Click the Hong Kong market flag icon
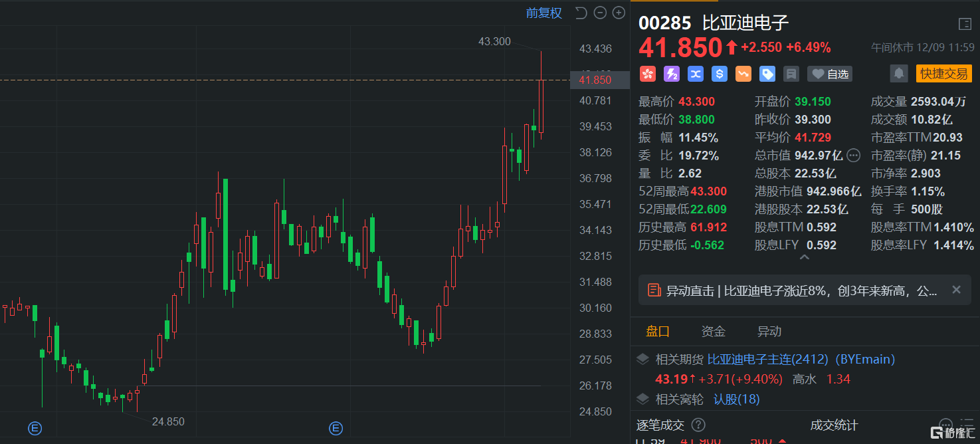 pos(648,74)
